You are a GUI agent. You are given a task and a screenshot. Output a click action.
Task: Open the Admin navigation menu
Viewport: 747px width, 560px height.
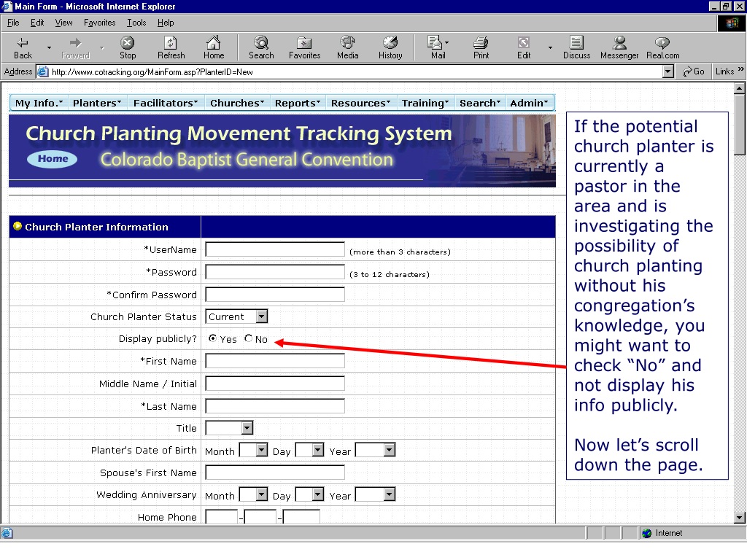point(530,103)
